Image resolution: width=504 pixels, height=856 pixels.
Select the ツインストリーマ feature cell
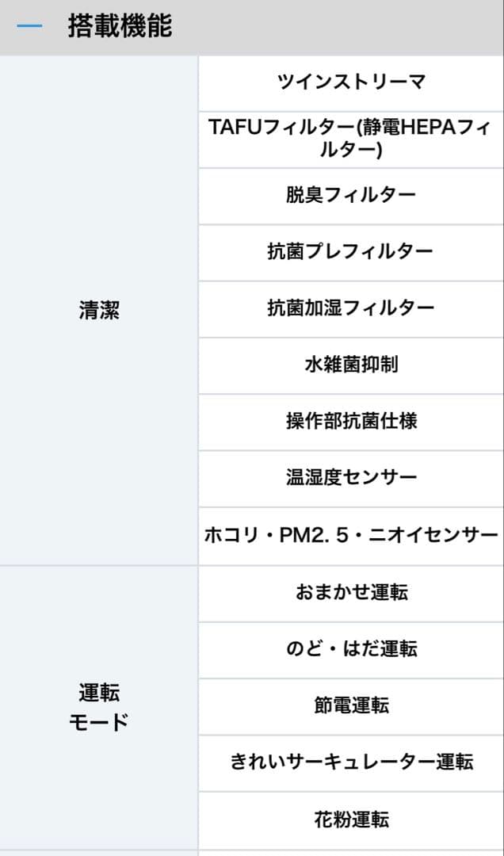click(351, 82)
